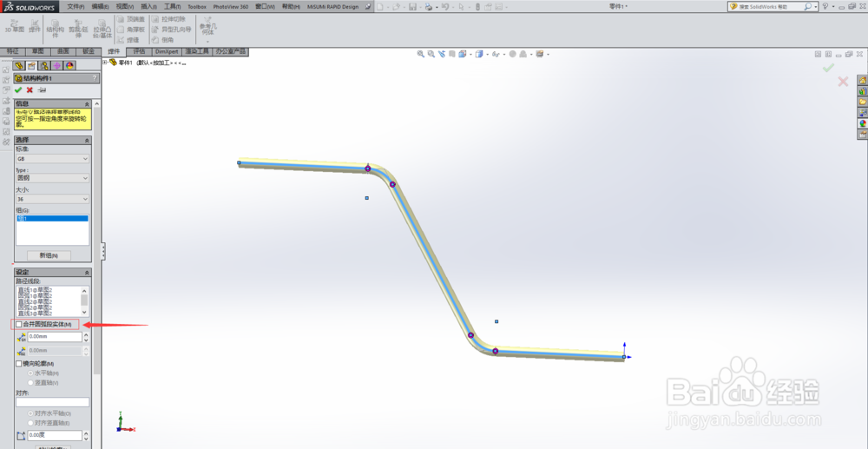Viewport: 868px width, 449px height.
Task: Click the zoom to fit view icon
Action: [x=421, y=54]
